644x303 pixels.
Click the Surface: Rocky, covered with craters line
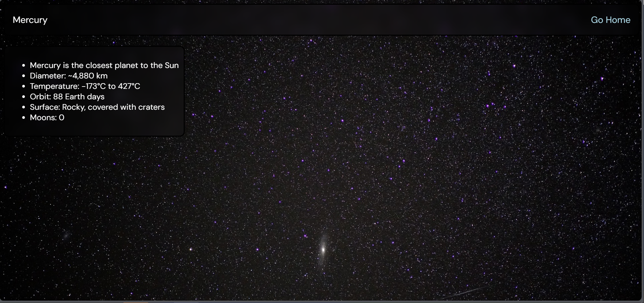(x=97, y=107)
